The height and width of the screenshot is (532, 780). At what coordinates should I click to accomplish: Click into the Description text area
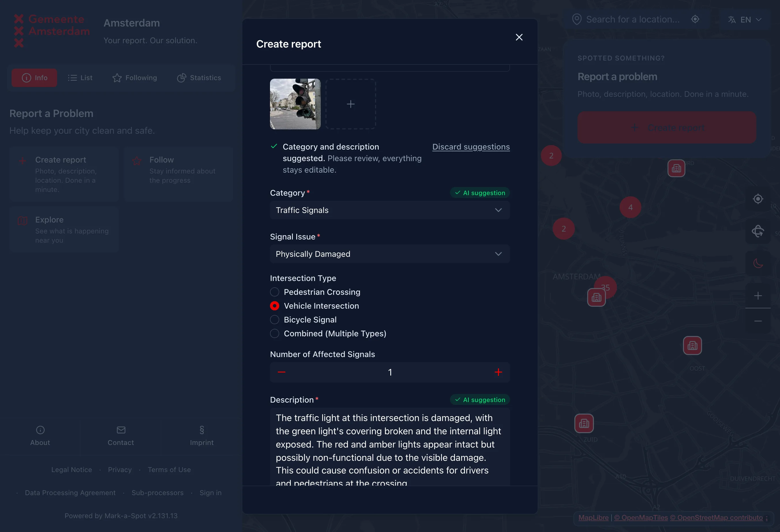pos(390,447)
